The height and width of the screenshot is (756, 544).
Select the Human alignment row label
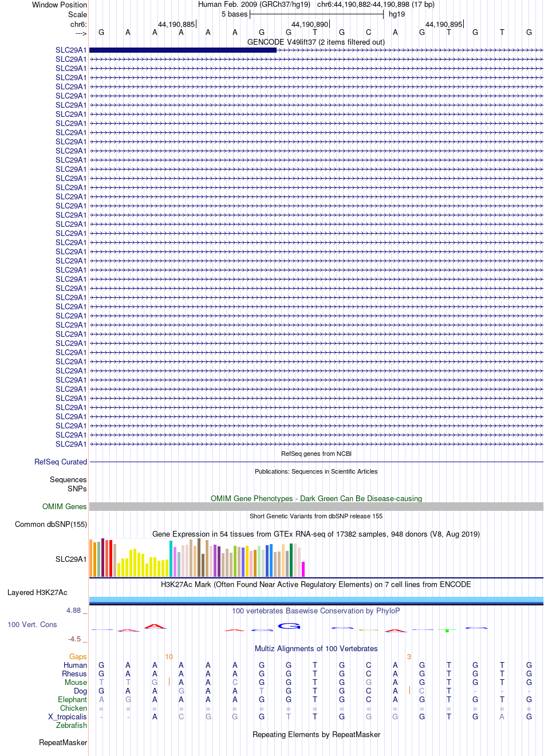pyautogui.click(x=75, y=666)
